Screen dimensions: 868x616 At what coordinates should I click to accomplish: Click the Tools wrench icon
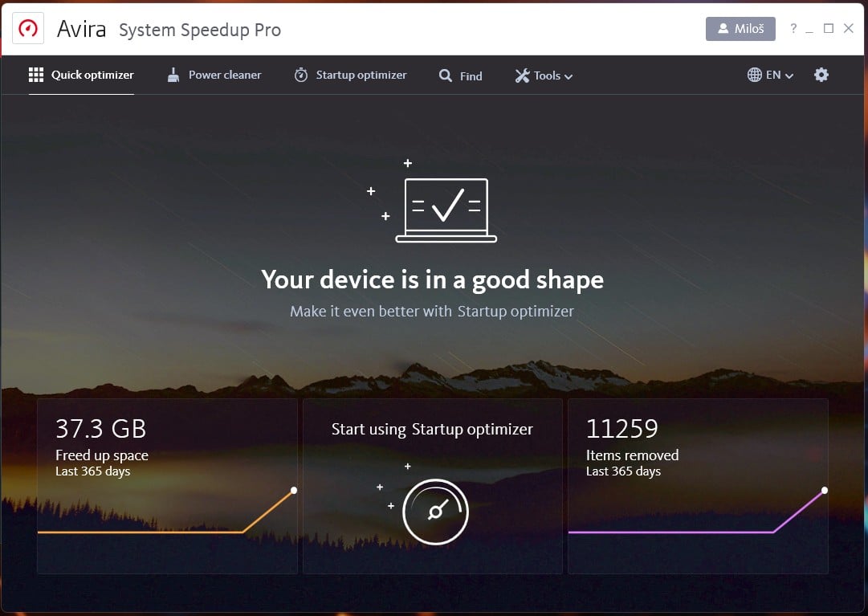522,75
